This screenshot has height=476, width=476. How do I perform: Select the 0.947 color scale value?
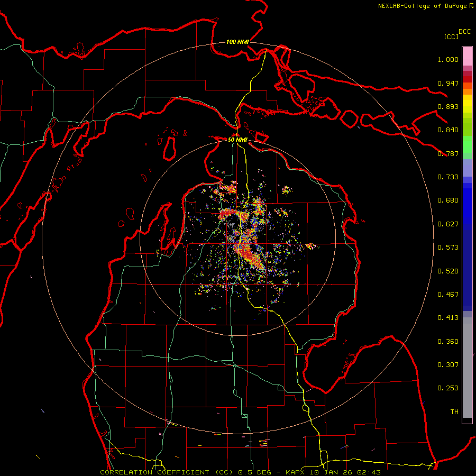448,83
